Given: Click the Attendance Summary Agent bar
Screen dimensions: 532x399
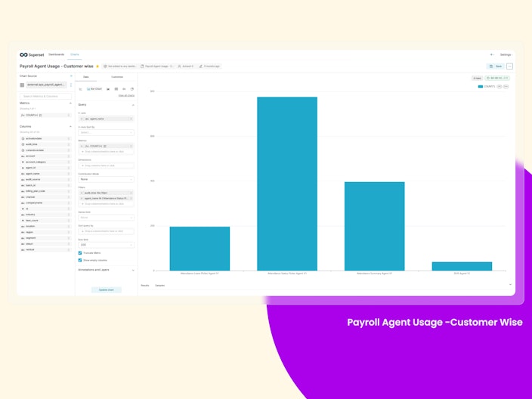Looking at the screenshot, I should [x=374, y=226].
